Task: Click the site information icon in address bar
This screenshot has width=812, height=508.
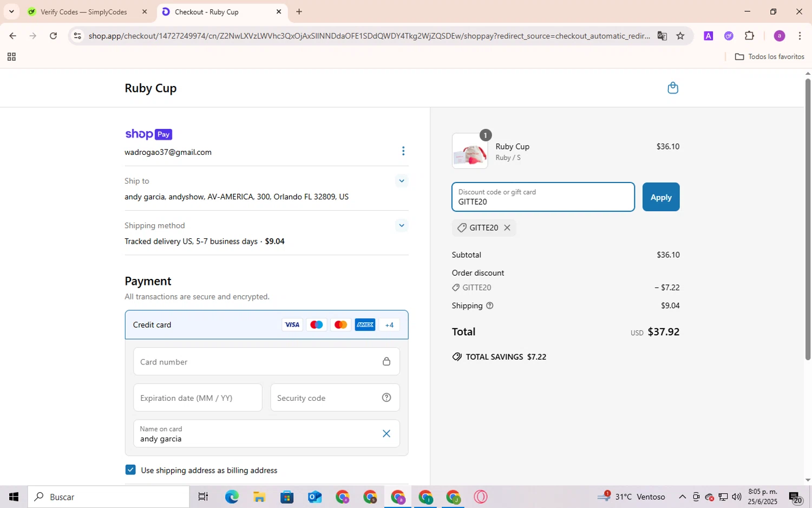Action: (77, 36)
